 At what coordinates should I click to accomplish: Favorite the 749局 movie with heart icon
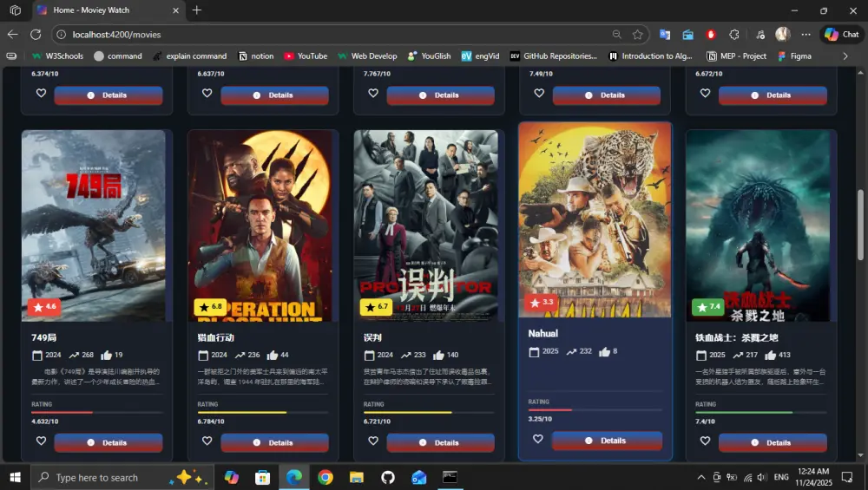point(41,441)
